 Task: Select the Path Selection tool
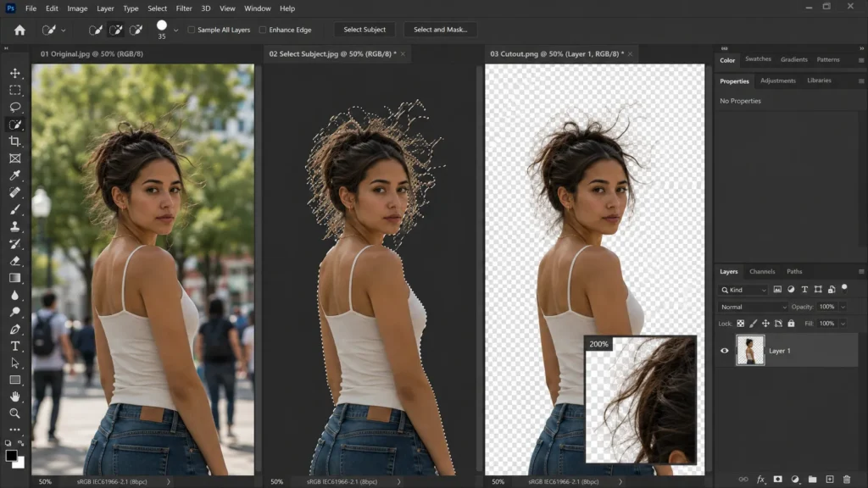pos(15,363)
